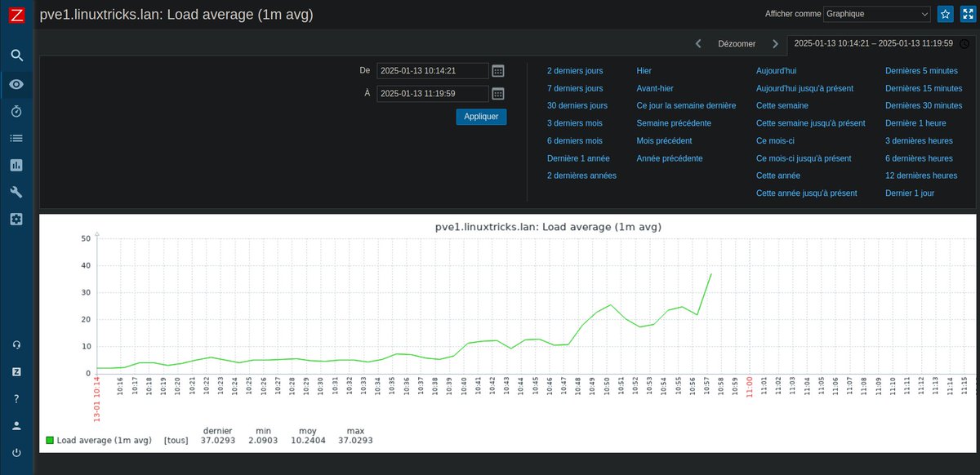Select Dernières 5 minutes
The height and width of the screenshot is (475, 980).
[922, 71]
